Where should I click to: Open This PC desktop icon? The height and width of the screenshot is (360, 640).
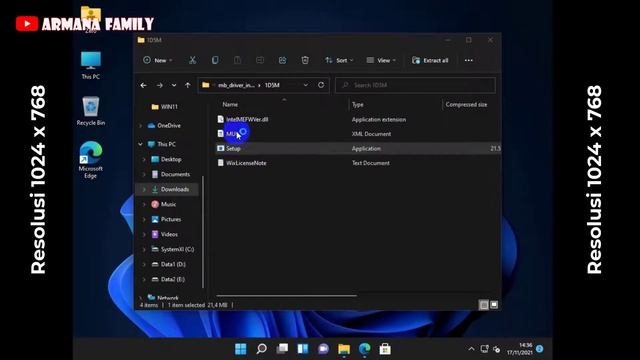pos(91,65)
